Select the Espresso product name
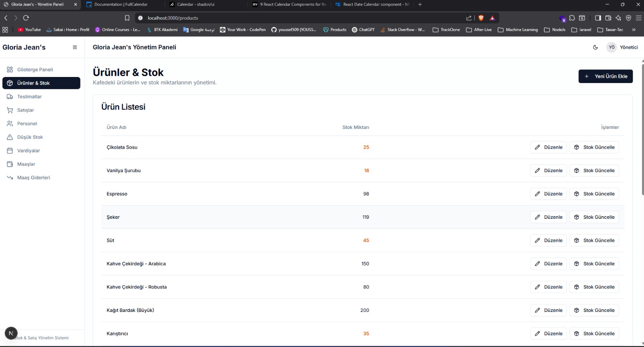 [117, 194]
